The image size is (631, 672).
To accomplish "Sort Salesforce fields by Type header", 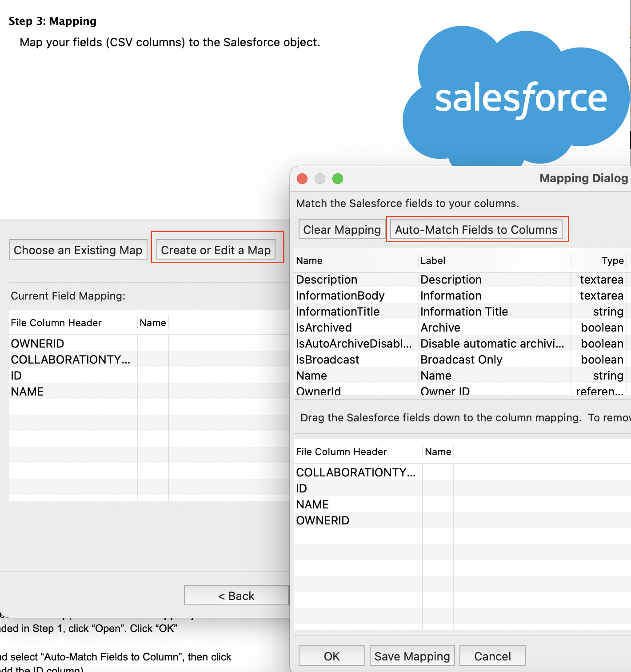I will (599, 260).
